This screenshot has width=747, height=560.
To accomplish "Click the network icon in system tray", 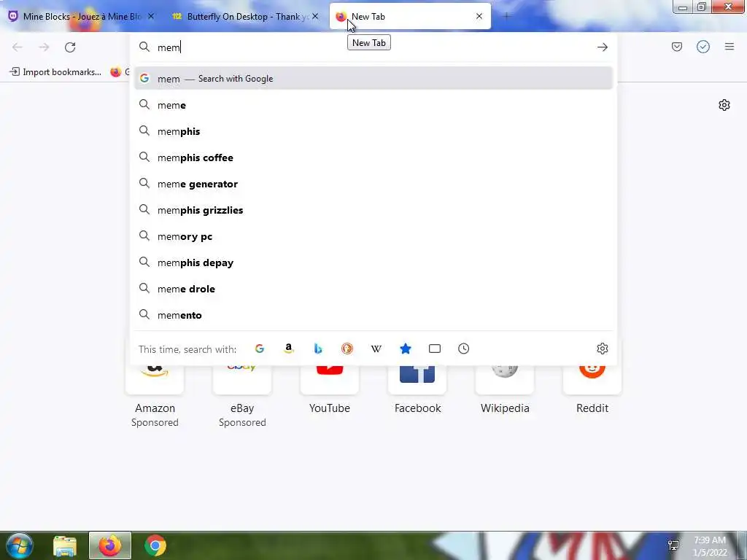I will click(673, 545).
